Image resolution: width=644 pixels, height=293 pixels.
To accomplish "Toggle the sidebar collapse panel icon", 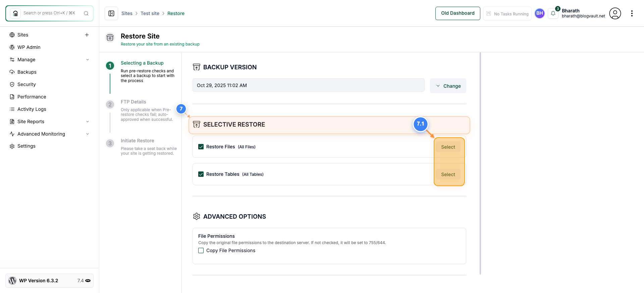I will 111,13.
